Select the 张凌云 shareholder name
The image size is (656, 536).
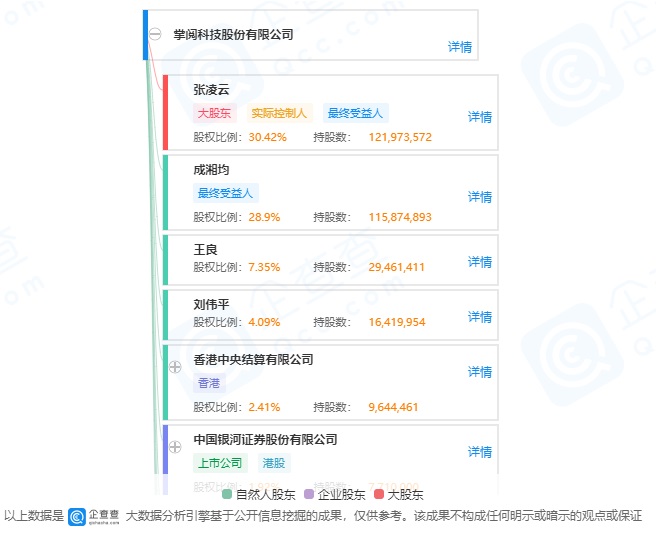pos(211,90)
